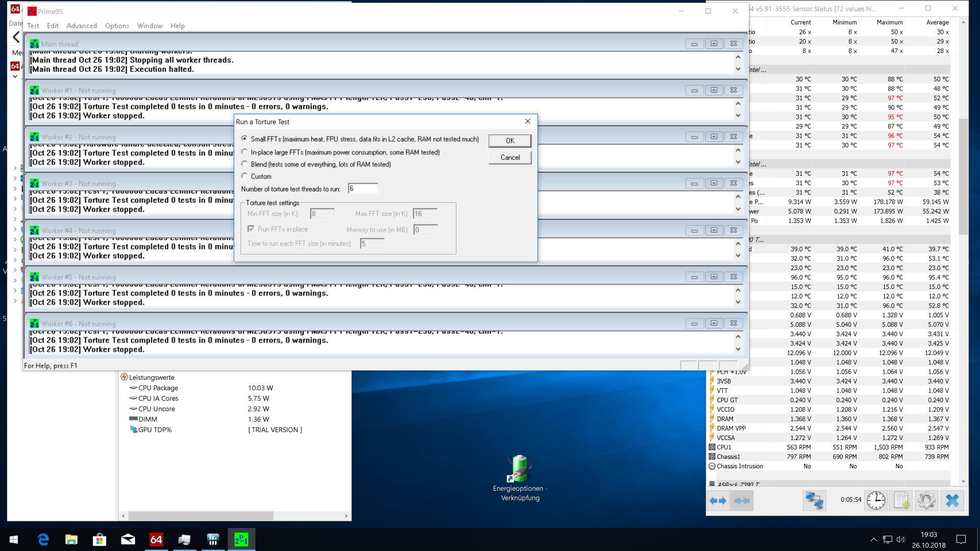Open HWiNFO sensor settings gear icon

point(926,501)
